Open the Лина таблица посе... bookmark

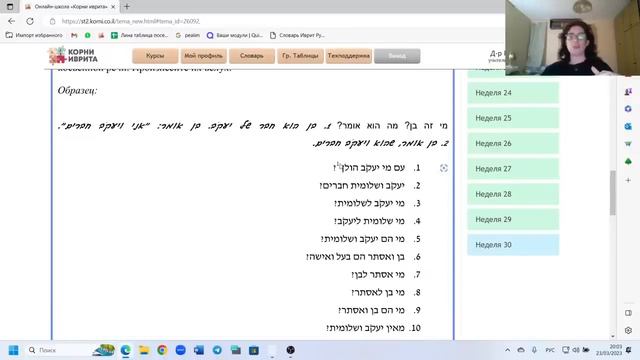140,36
